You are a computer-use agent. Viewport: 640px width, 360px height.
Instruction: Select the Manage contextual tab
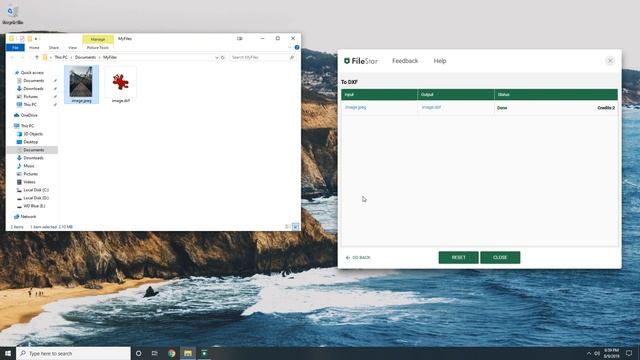point(98,39)
